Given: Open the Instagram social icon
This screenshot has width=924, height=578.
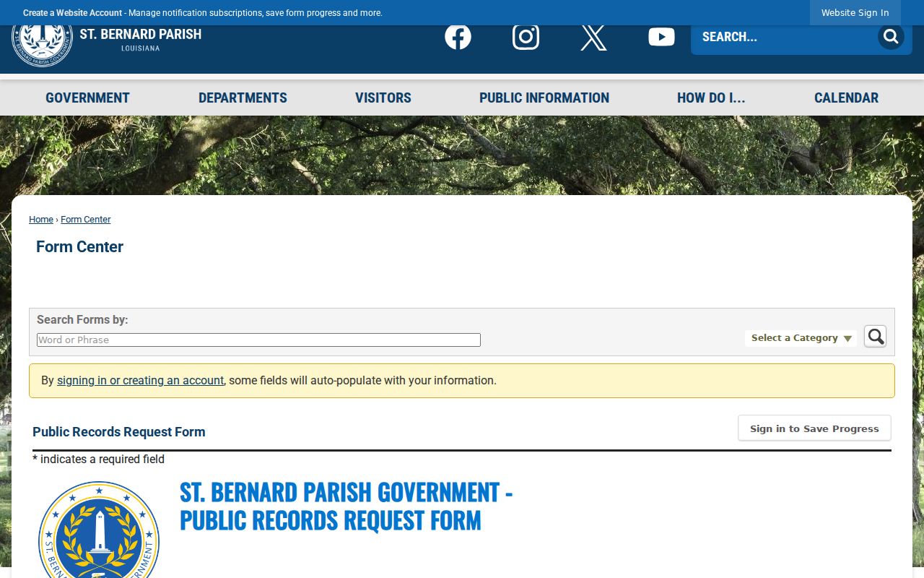Looking at the screenshot, I should (526, 36).
